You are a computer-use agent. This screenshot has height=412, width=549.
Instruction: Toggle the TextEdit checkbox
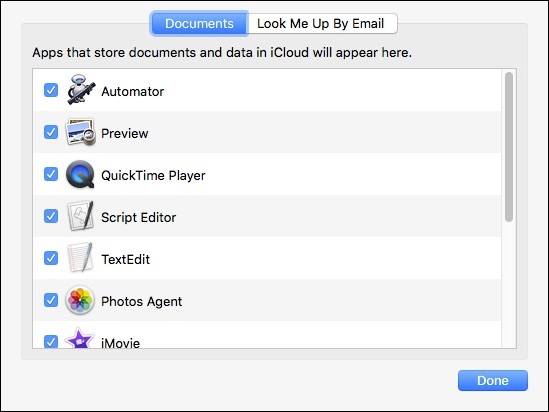tap(51, 258)
